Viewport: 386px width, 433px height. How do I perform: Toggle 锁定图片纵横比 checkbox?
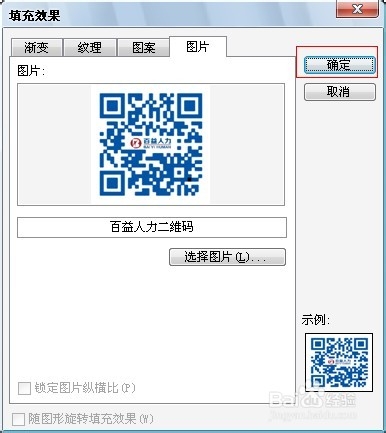click(24, 388)
